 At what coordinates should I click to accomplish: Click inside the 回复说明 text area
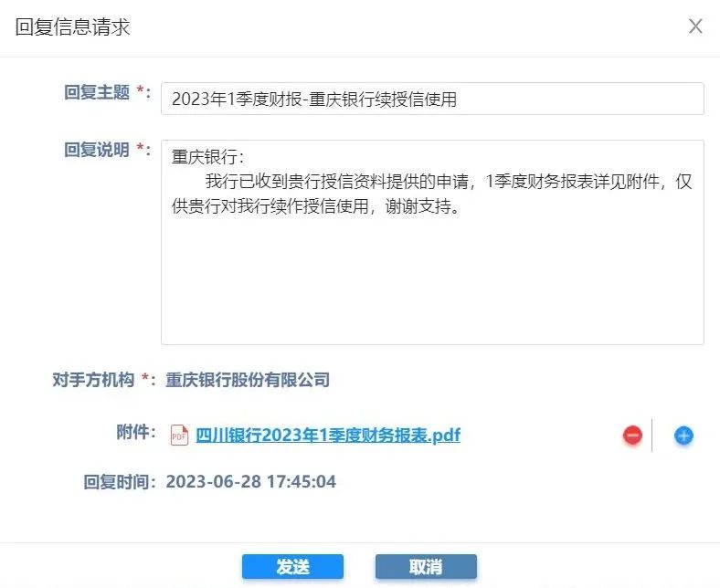432,242
